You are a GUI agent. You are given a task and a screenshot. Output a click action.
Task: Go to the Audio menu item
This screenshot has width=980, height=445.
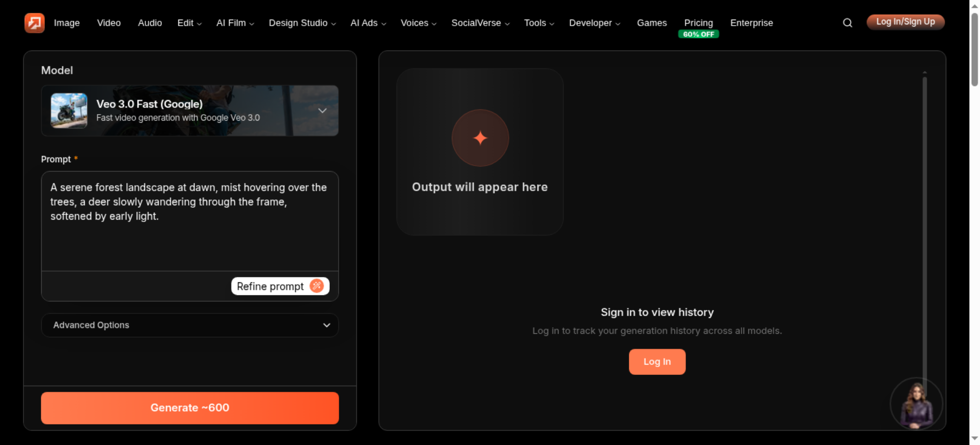click(x=150, y=23)
